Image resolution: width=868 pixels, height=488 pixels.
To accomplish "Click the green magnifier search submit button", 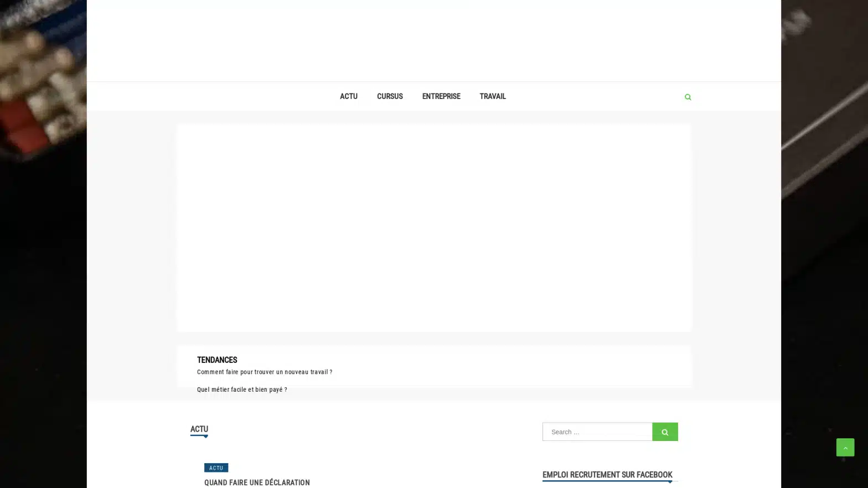I will (664, 432).
